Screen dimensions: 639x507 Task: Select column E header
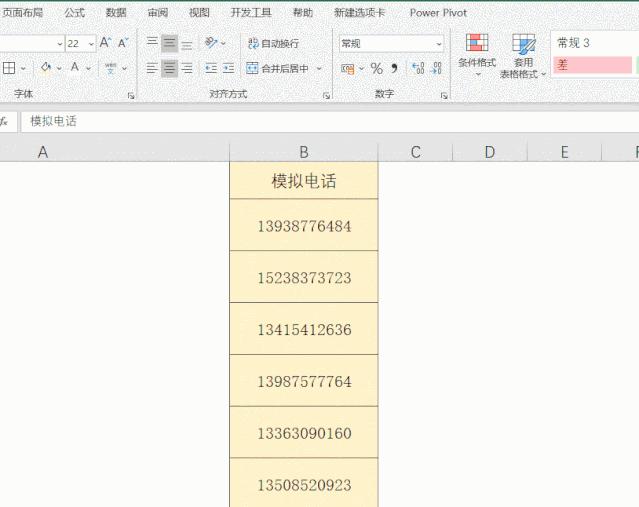564,152
